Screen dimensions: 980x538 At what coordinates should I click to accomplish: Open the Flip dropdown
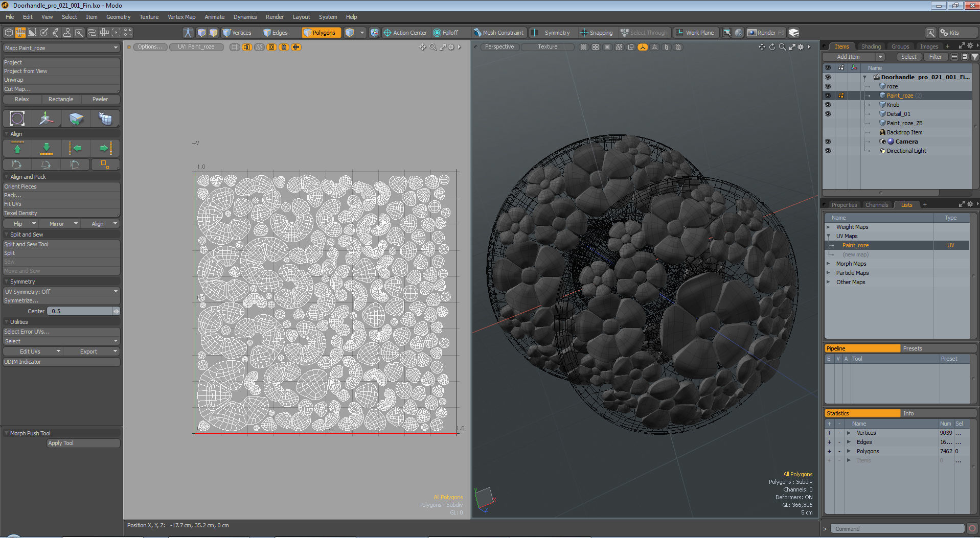coord(20,224)
